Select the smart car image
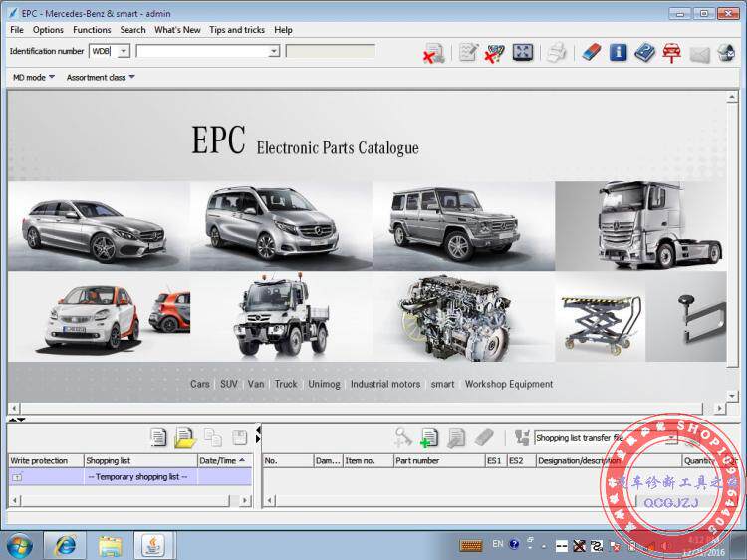Image resolution: width=747 pixels, height=560 pixels. [99, 317]
